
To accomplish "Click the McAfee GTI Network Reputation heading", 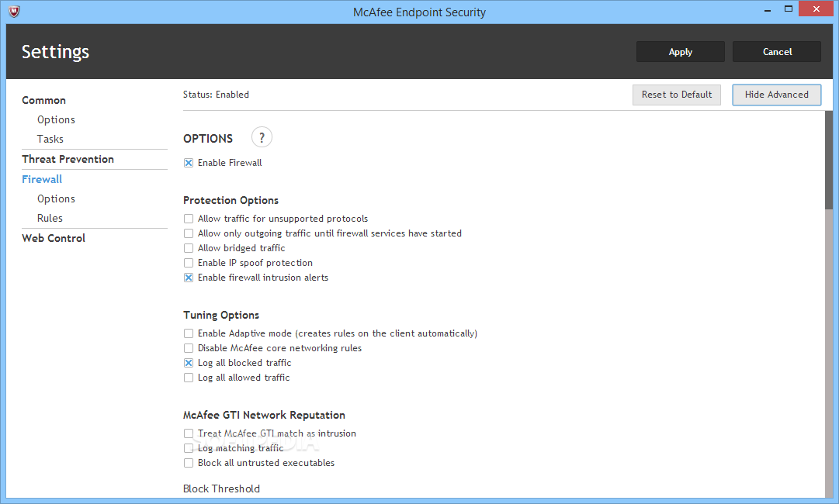I will pyautogui.click(x=264, y=416).
